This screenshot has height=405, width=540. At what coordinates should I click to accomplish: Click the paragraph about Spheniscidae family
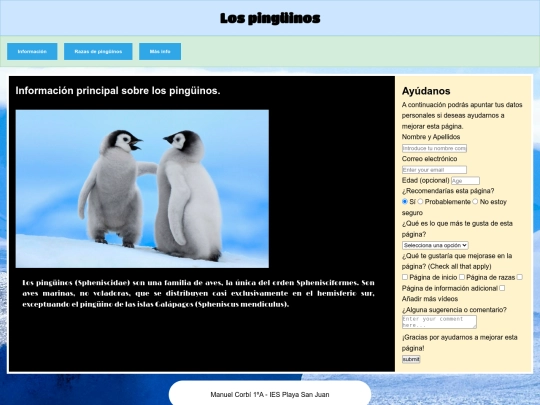click(198, 293)
